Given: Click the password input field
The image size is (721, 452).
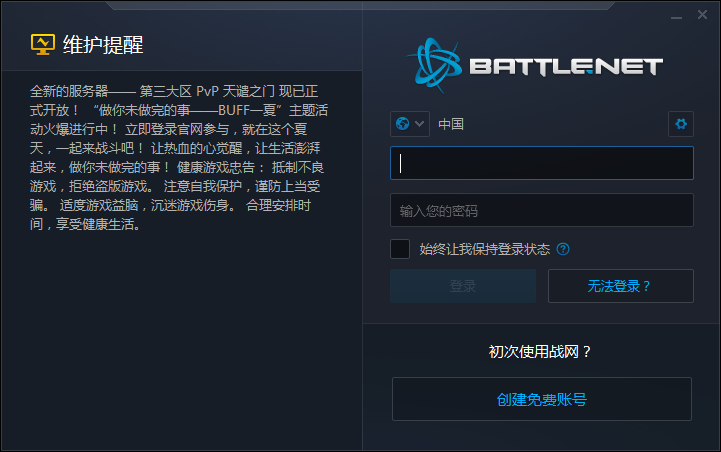Looking at the screenshot, I should click(x=541, y=211).
